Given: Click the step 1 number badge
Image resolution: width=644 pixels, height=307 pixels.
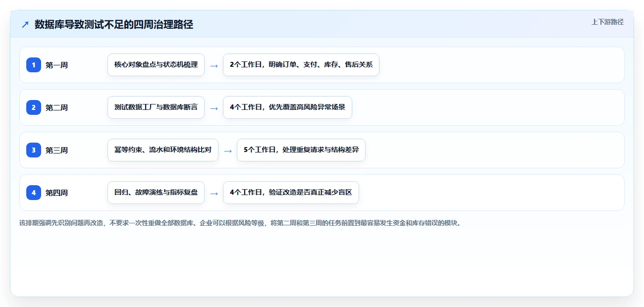Looking at the screenshot, I should click(x=34, y=65).
